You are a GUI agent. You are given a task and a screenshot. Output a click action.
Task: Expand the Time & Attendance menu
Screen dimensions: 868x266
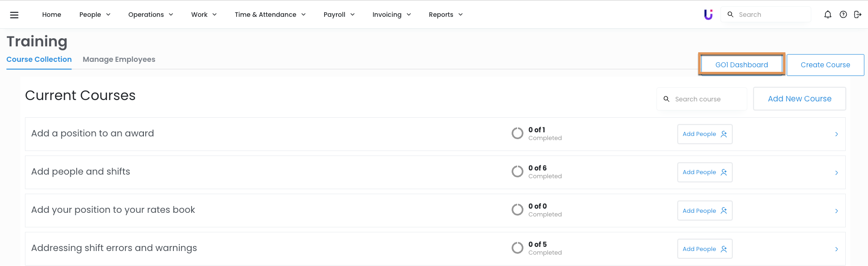(270, 15)
